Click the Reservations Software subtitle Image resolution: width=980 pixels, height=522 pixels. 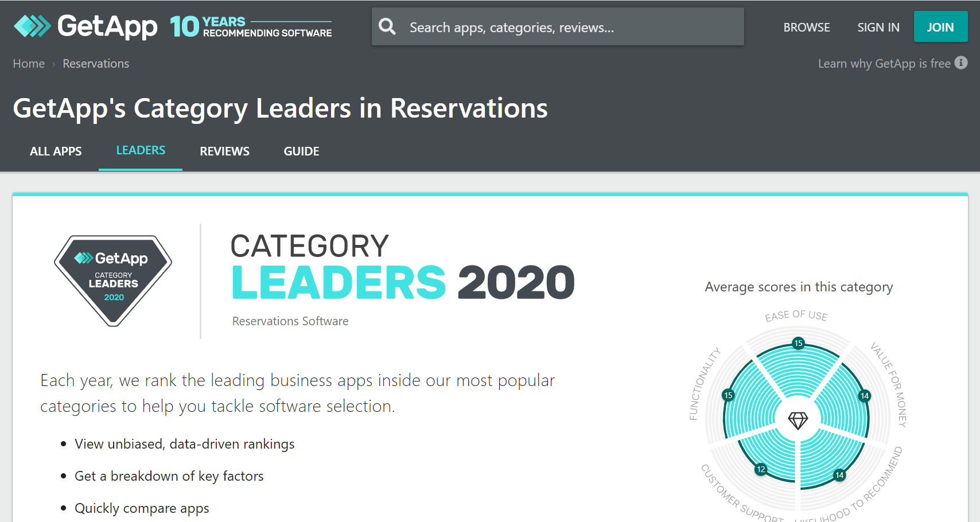pos(290,321)
